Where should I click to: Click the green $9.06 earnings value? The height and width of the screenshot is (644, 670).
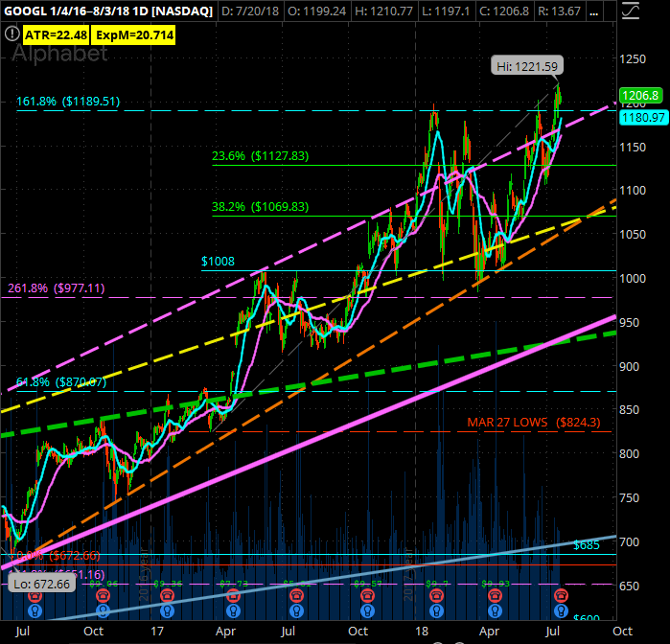click(104, 584)
